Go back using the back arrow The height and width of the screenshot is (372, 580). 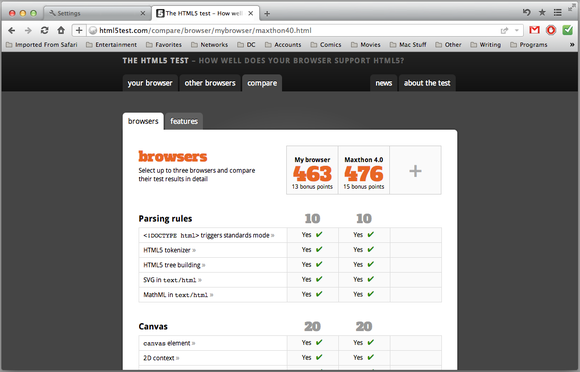click(11, 30)
